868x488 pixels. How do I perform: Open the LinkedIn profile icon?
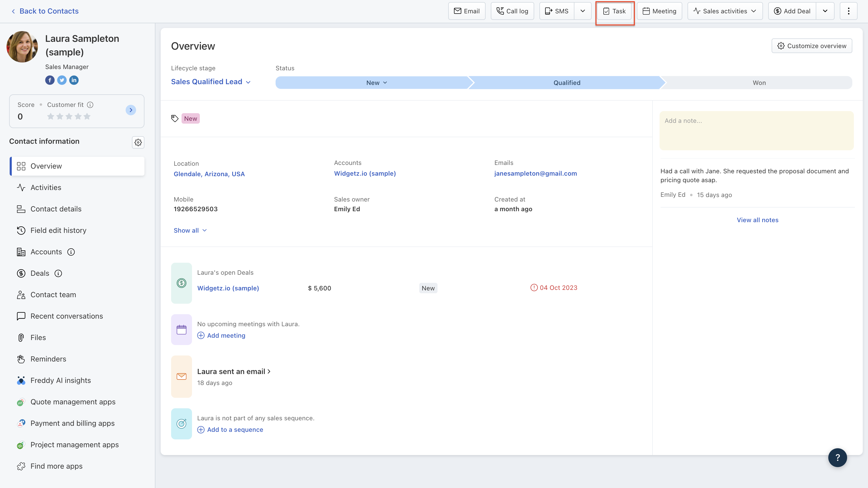74,80
